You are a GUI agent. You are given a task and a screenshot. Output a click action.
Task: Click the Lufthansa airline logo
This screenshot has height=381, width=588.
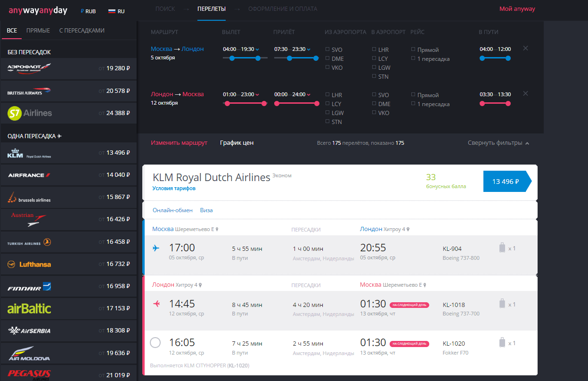point(29,265)
